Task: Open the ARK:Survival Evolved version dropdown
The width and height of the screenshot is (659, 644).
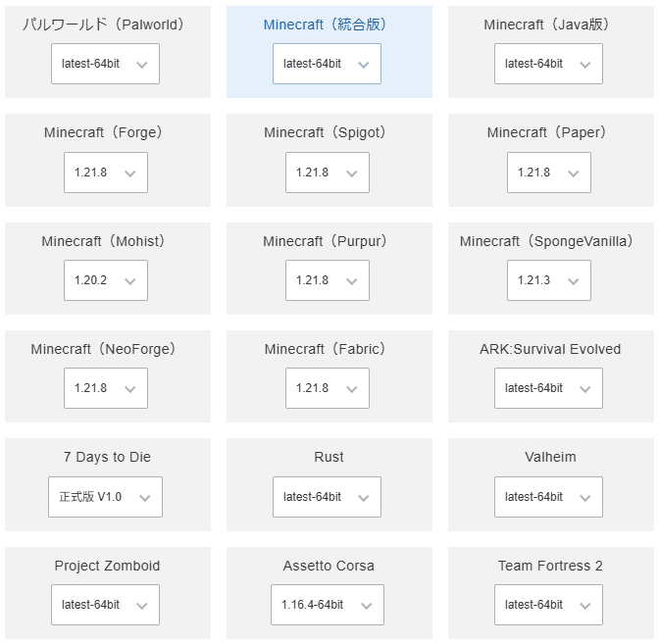Action: [x=548, y=388]
